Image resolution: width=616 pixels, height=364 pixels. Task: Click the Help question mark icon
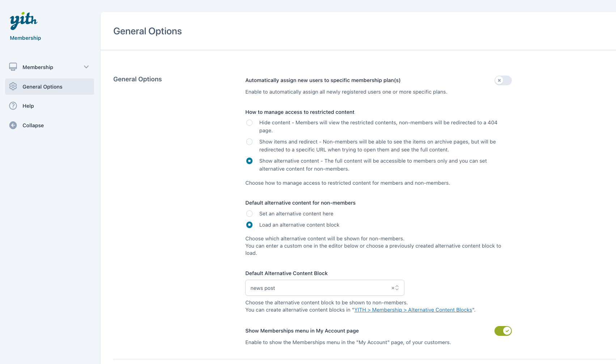(x=13, y=106)
